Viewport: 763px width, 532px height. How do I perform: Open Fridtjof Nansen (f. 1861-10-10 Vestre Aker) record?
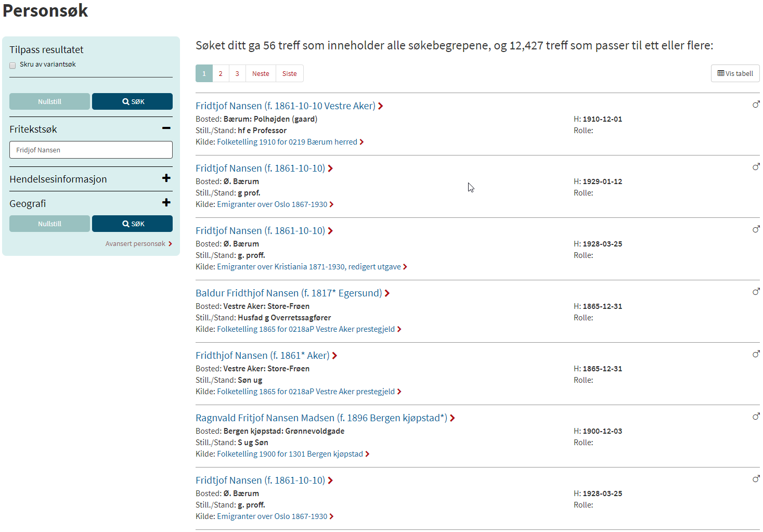click(x=285, y=106)
